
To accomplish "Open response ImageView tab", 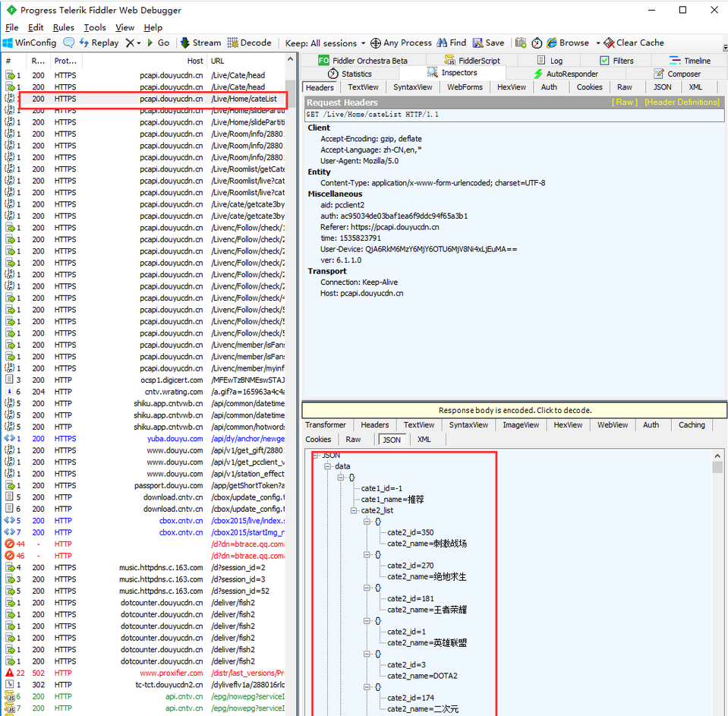I will coord(521,425).
